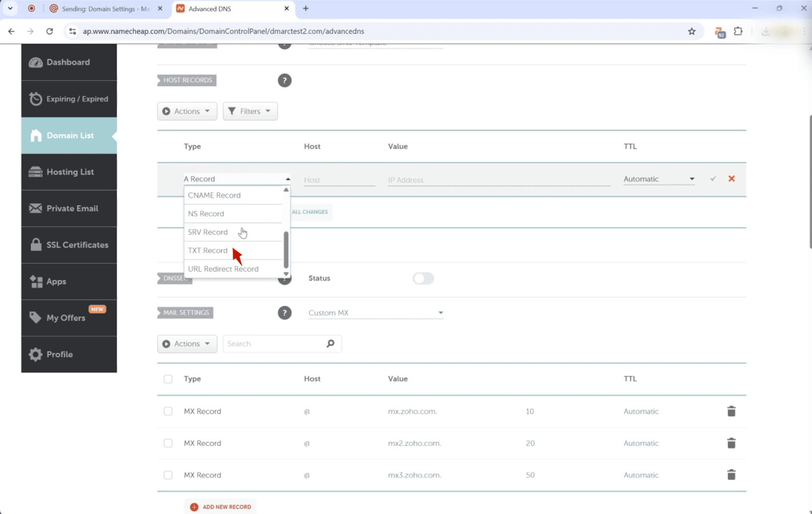The height and width of the screenshot is (514, 812).
Task: Open the Filters dropdown in Host Records
Action: [x=250, y=111]
